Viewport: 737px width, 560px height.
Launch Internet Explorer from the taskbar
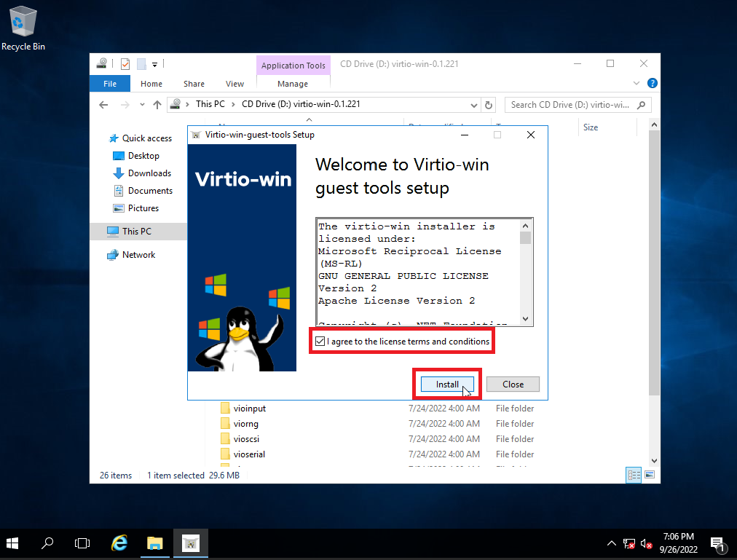[x=119, y=543]
